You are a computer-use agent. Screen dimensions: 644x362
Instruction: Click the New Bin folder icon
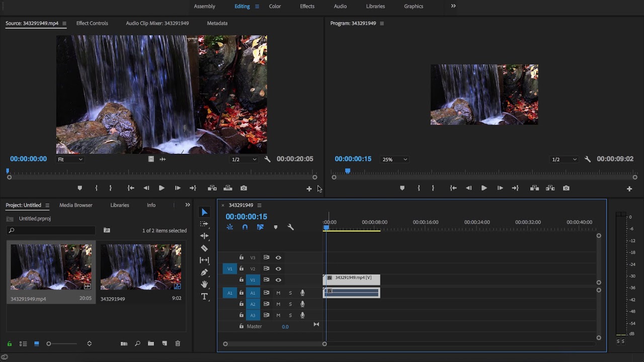pyautogui.click(x=151, y=343)
